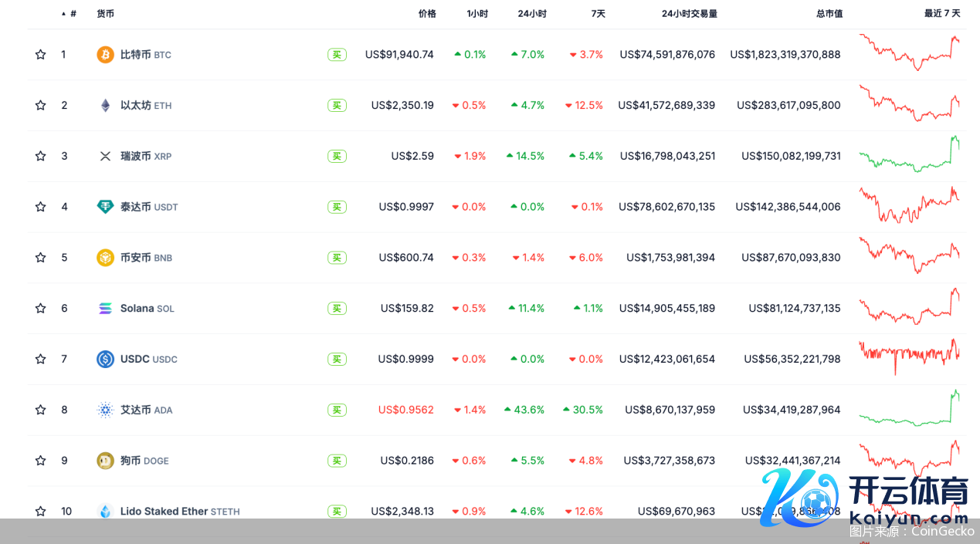Click the Solana SOL coin logo
980x544 pixels.
click(x=105, y=308)
